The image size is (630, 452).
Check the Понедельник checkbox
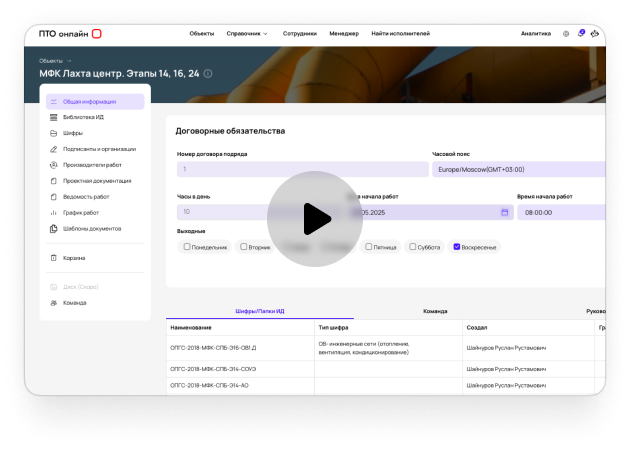[x=187, y=247]
